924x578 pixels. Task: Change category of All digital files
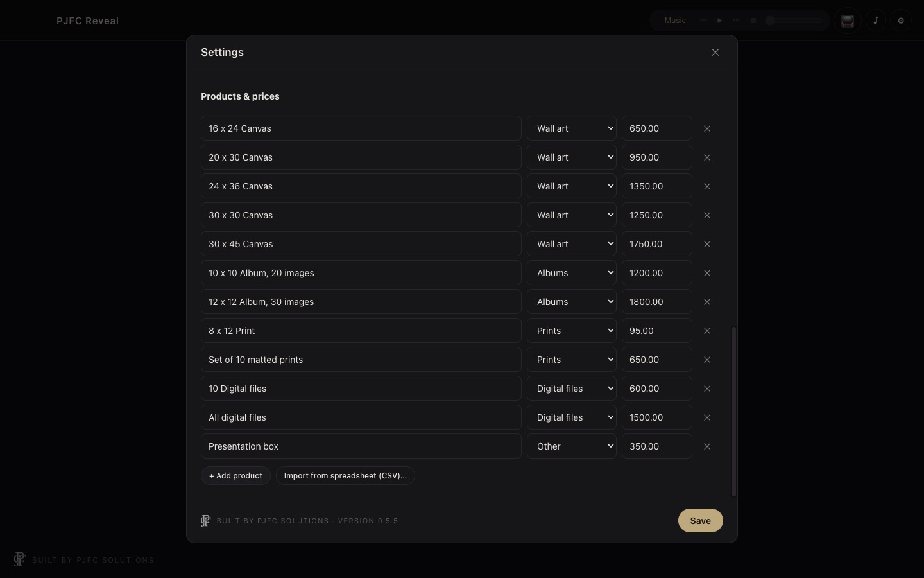click(572, 417)
